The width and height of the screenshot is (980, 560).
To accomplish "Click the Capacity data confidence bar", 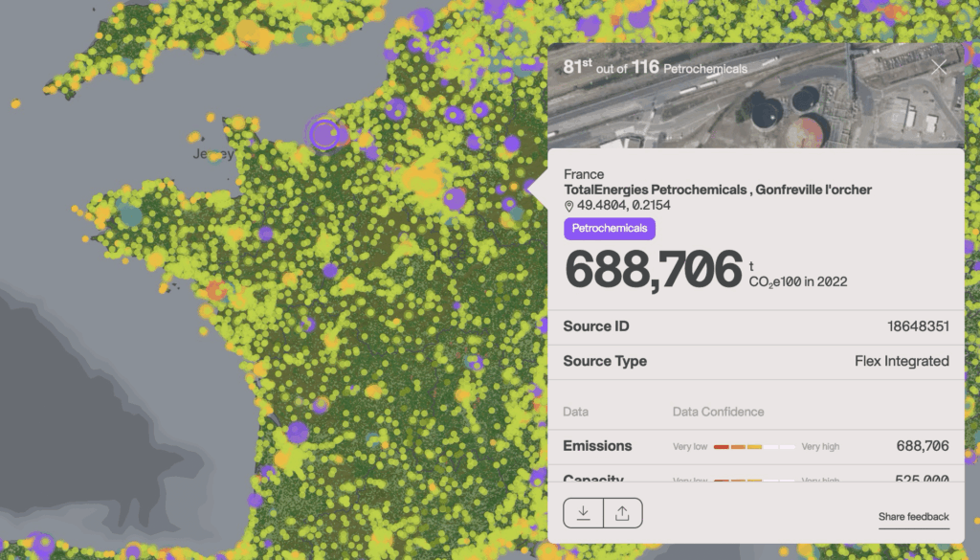I will coord(754,480).
